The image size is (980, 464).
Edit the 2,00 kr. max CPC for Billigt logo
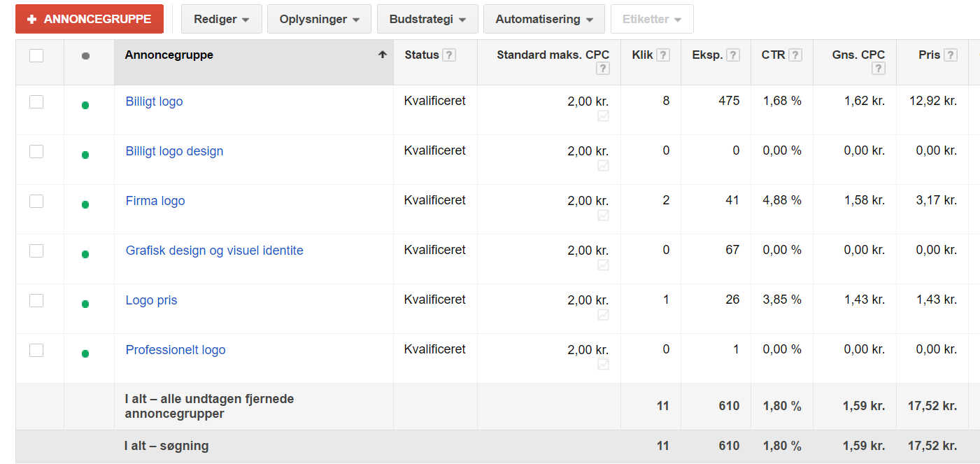coord(588,101)
